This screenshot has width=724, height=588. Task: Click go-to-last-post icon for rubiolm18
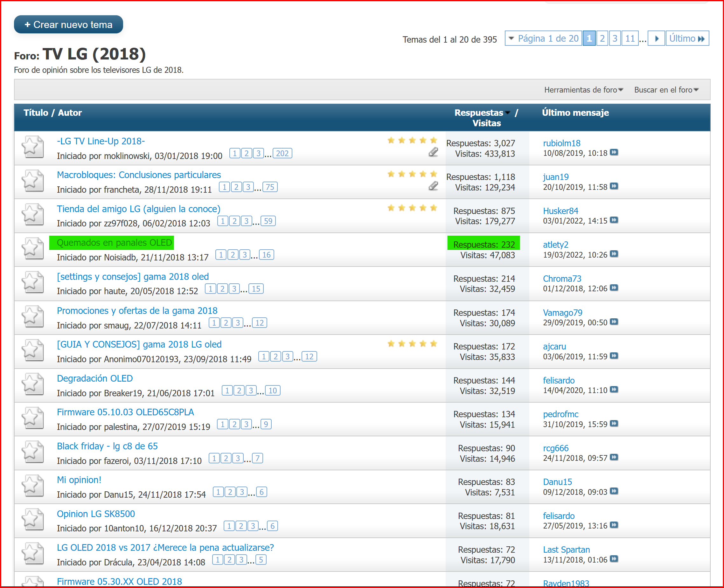(x=614, y=152)
